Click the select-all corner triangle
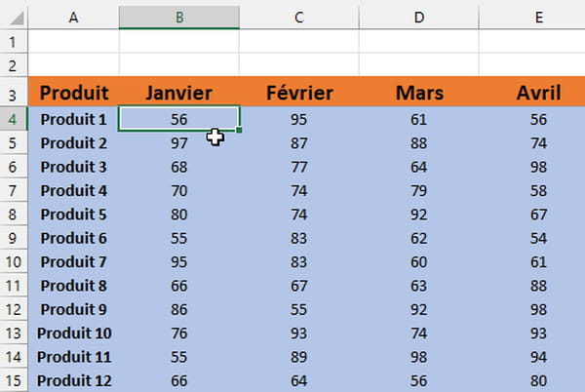 coord(17,19)
